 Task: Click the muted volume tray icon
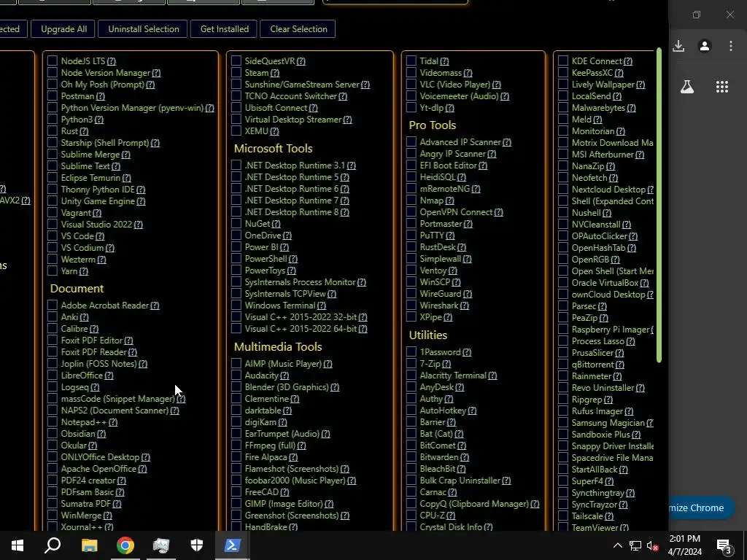[x=652, y=545]
